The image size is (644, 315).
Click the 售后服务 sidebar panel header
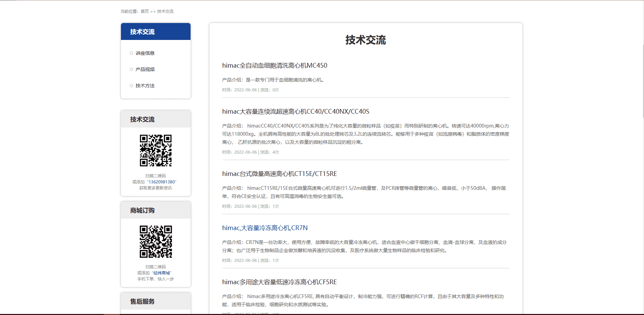[x=155, y=301]
